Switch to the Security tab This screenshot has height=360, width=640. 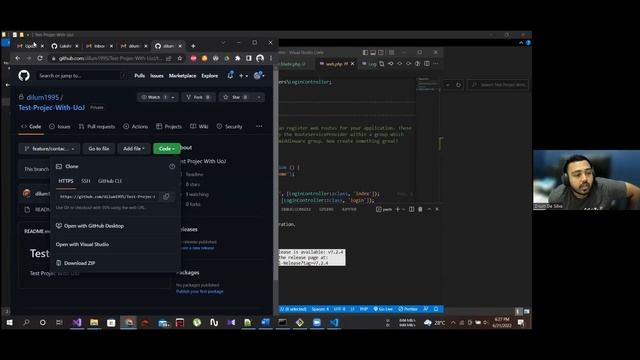tap(229, 127)
